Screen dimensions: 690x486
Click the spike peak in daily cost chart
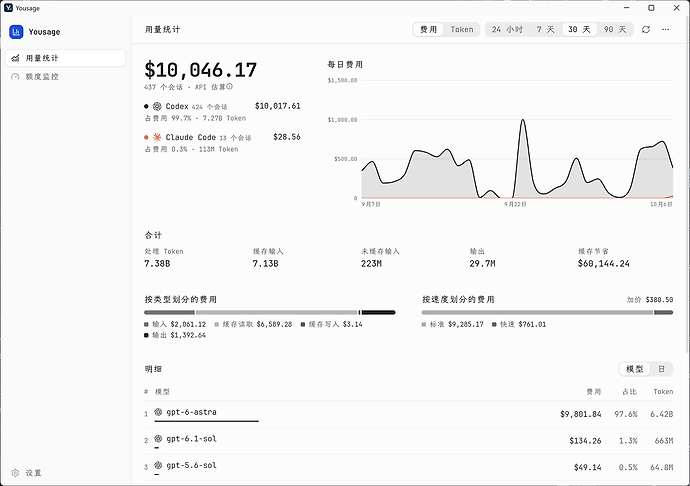[x=522, y=120]
